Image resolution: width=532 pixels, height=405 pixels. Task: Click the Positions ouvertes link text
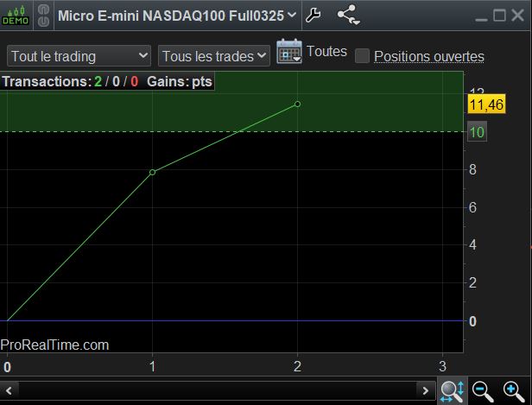(429, 56)
